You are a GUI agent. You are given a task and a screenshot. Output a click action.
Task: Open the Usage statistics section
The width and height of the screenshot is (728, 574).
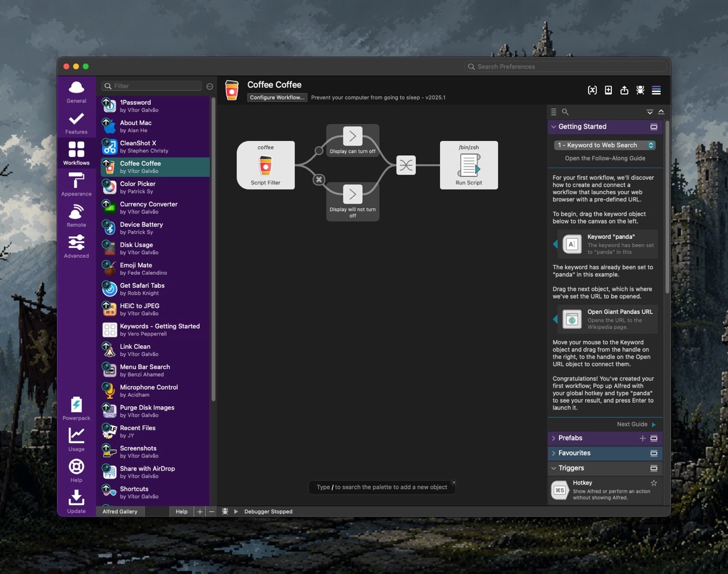[76, 440]
